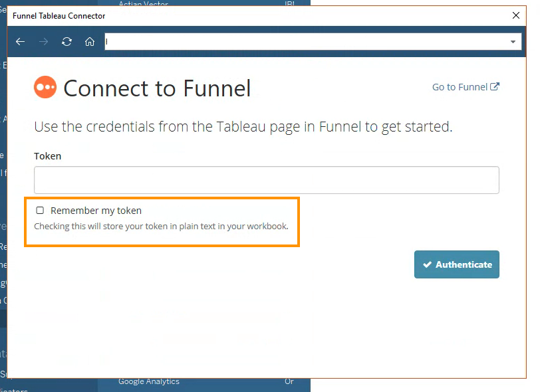Close the Funnel Tableau Connector dialog
This screenshot has height=392, width=540.
click(x=515, y=15)
